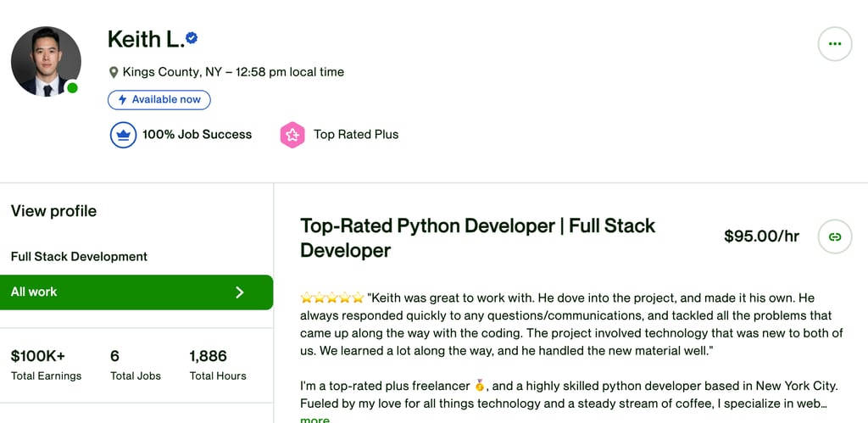Click the pink Top Rated Plus badge
This screenshot has height=423, width=868.
(x=292, y=135)
